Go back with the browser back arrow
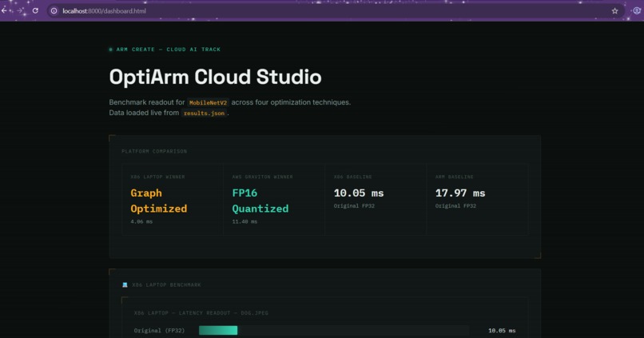The width and height of the screenshot is (644, 338). (x=4, y=10)
